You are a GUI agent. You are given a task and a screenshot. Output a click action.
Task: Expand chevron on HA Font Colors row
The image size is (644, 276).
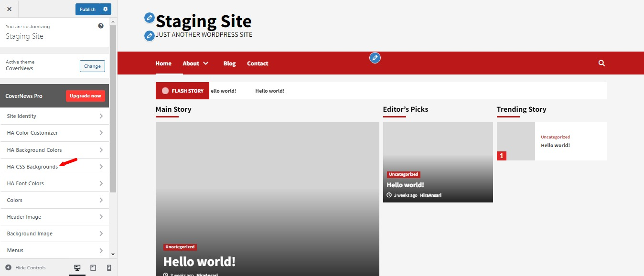pyautogui.click(x=101, y=183)
